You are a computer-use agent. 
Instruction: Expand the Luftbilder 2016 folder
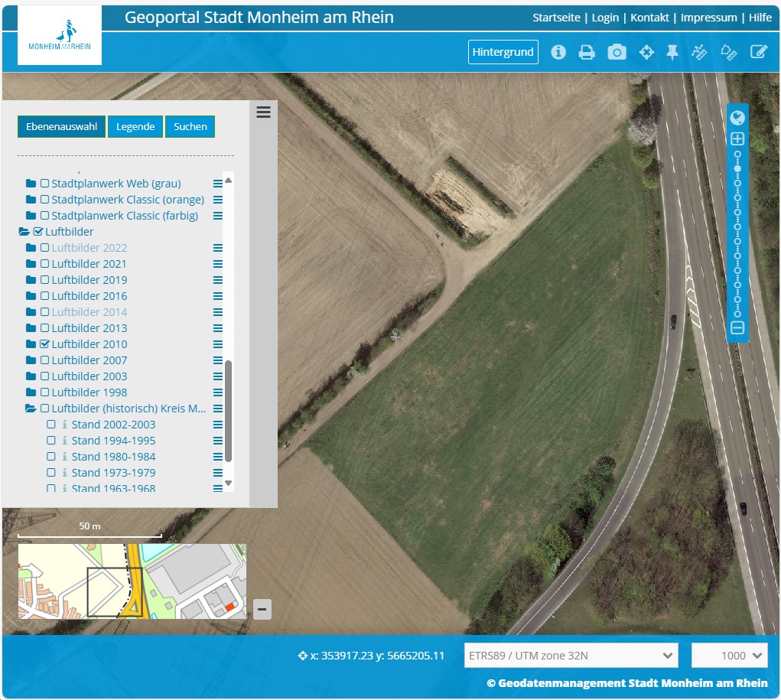point(31,296)
